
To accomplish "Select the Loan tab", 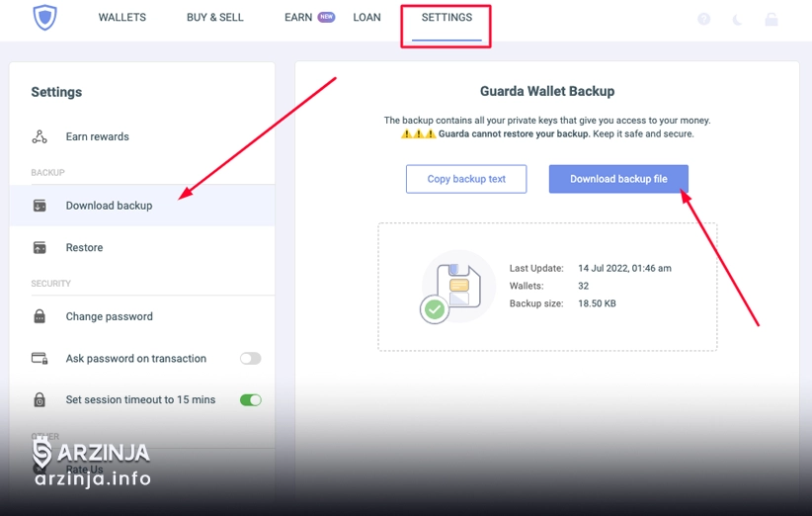I will [366, 18].
